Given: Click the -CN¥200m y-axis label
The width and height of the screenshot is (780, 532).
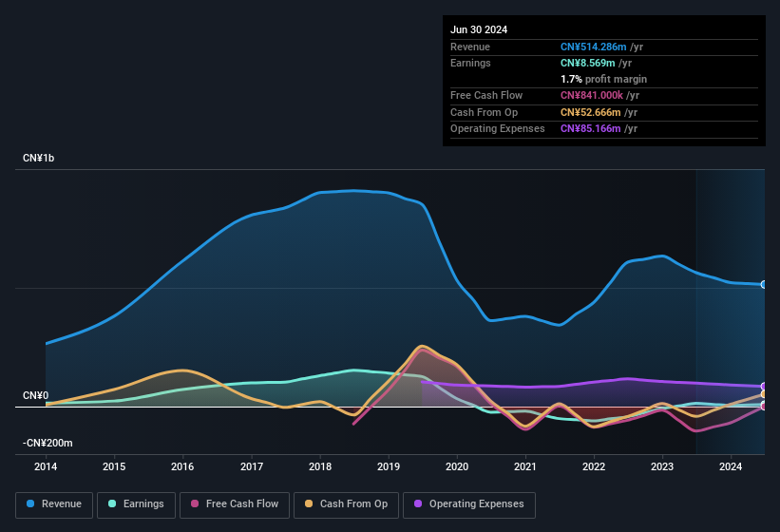Looking at the screenshot, I should click(48, 443).
